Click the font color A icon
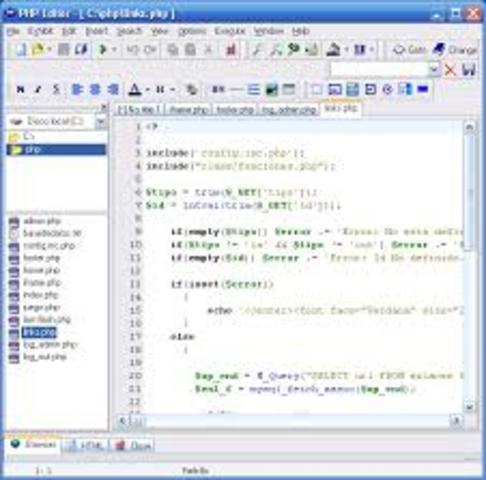This screenshot has height=480, width=486. (x=135, y=89)
